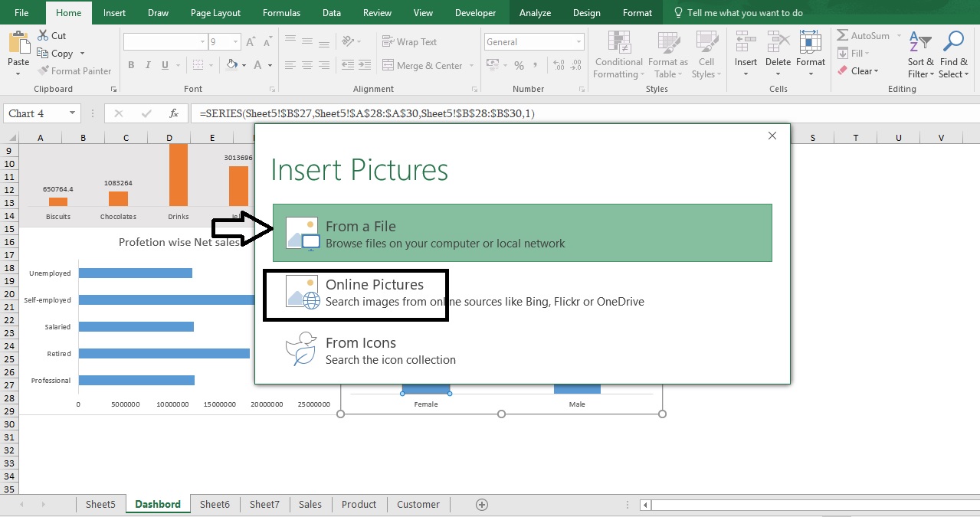Screen dimensions: 980x517
Task: Click the horizontal scrollbar left arrow
Action: [647, 505]
